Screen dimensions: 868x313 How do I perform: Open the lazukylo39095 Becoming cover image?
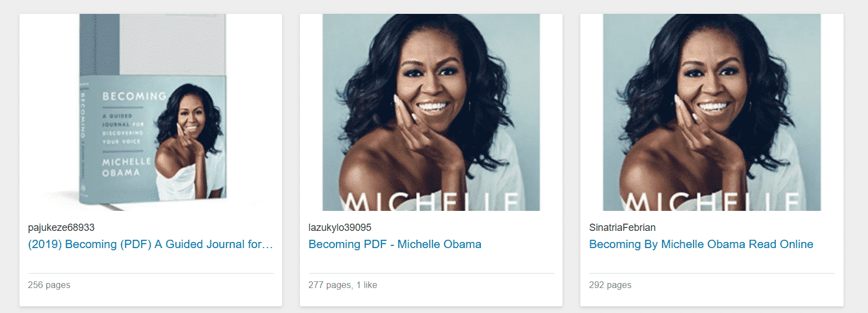431,112
